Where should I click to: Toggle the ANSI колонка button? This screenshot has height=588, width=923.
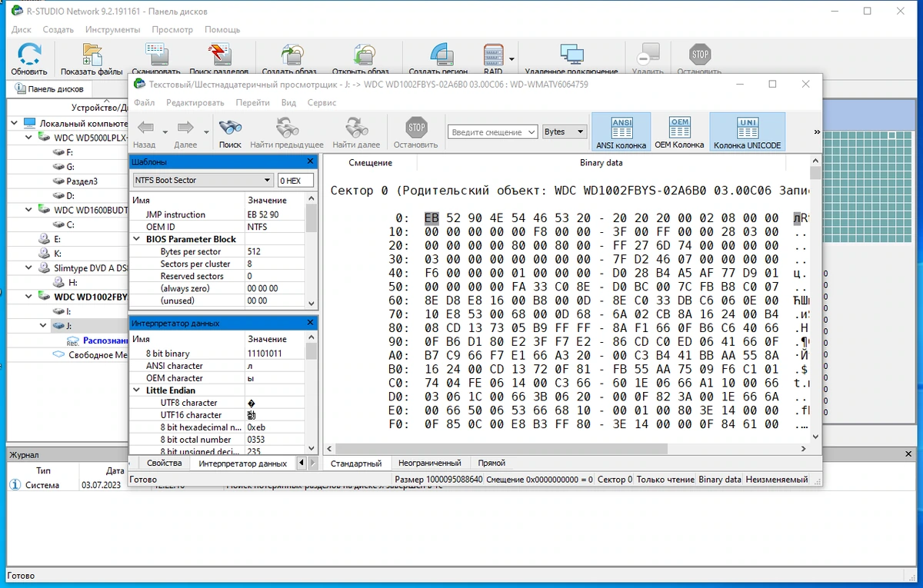point(621,132)
